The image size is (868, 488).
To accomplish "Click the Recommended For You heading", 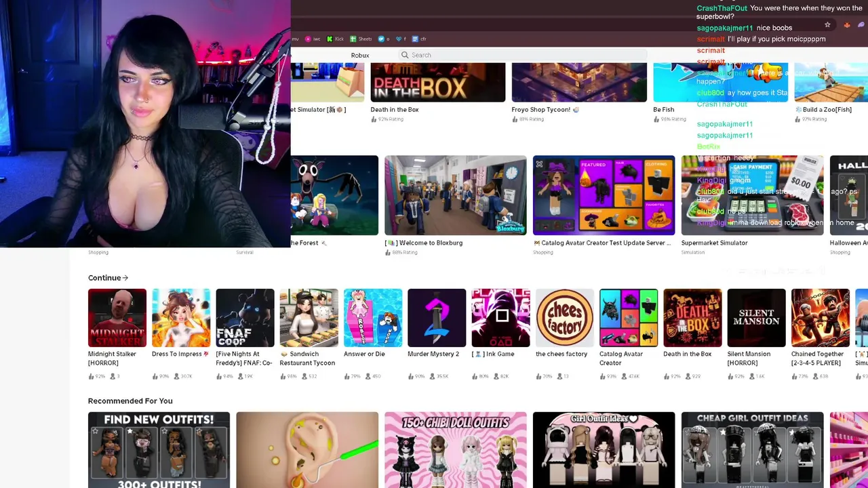I will 130,401.
